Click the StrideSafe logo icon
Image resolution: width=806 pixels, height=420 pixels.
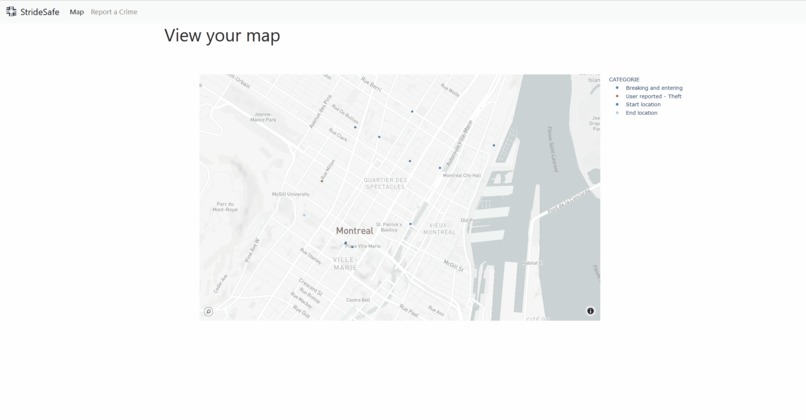[11, 11]
